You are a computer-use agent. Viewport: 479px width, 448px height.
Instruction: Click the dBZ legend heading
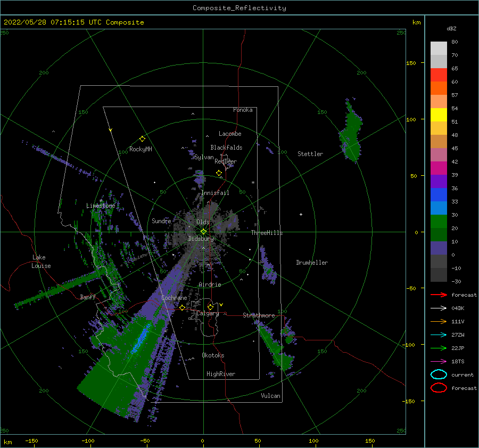[451, 28]
